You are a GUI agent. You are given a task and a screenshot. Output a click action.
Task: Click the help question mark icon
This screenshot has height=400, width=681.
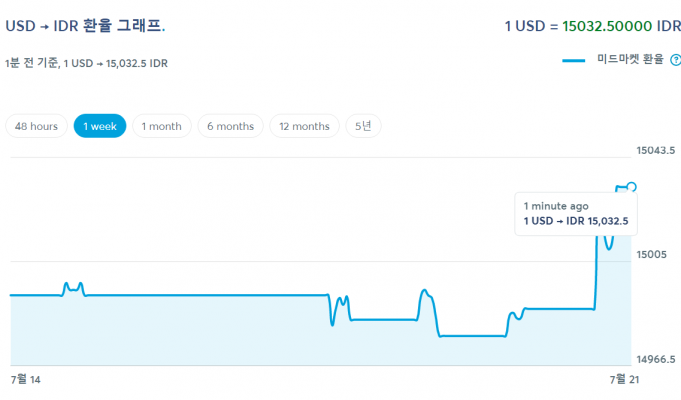pos(675,61)
